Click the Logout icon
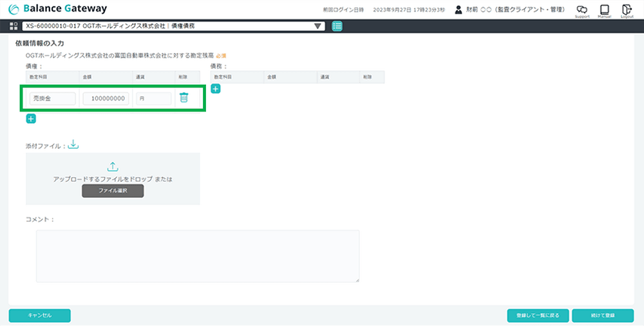The width and height of the screenshot is (644, 326). tap(627, 9)
